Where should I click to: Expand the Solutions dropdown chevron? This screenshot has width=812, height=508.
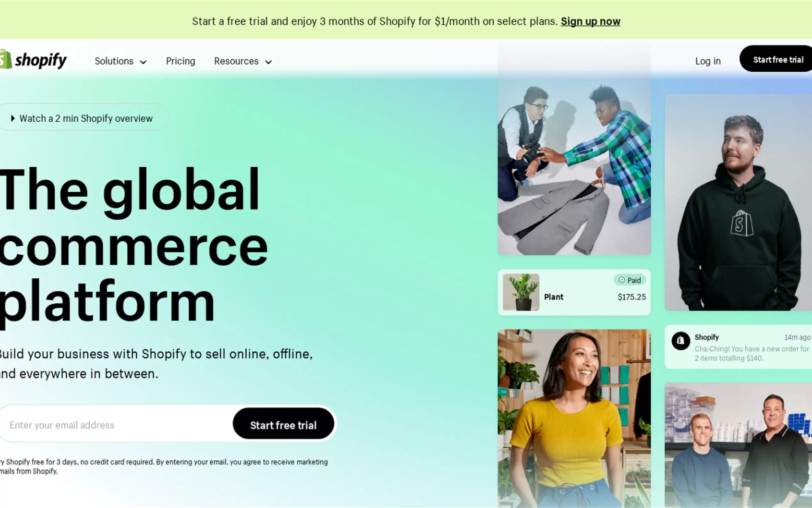pyautogui.click(x=143, y=62)
